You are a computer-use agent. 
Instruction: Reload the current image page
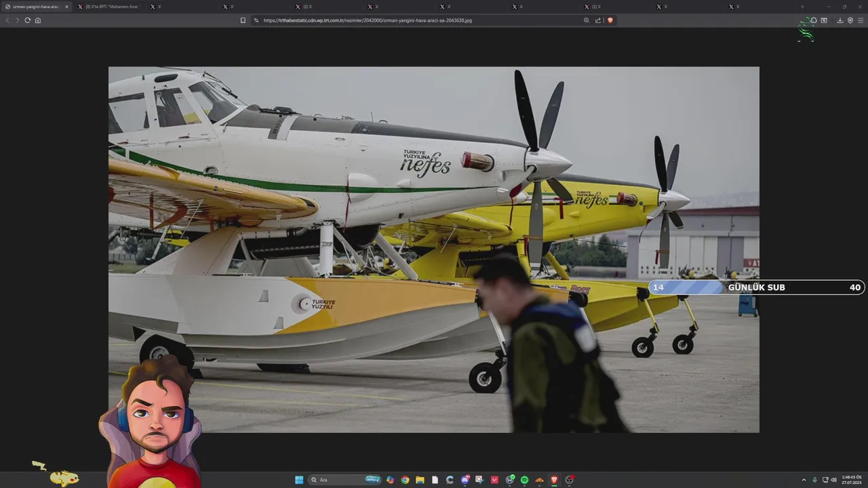28,20
